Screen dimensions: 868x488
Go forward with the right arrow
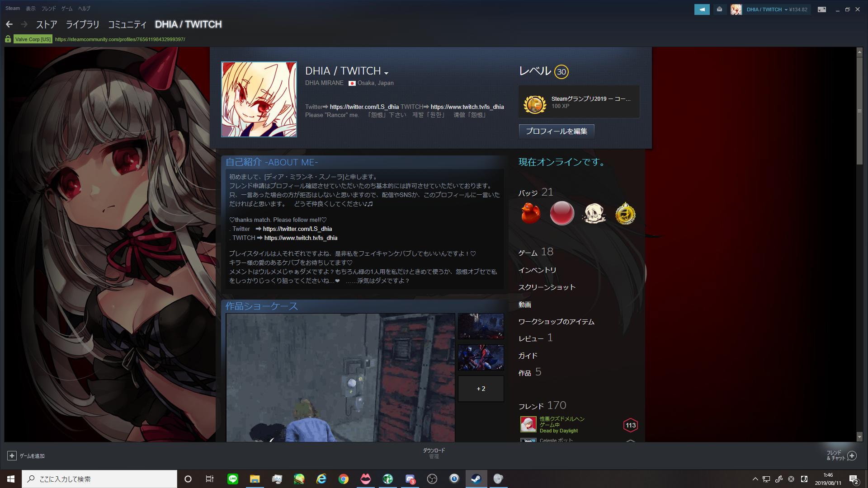click(x=24, y=24)
